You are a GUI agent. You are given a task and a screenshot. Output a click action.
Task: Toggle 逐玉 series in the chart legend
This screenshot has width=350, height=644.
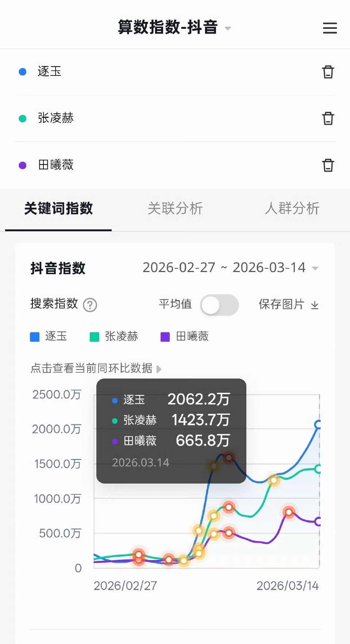(x=49, y=336)
